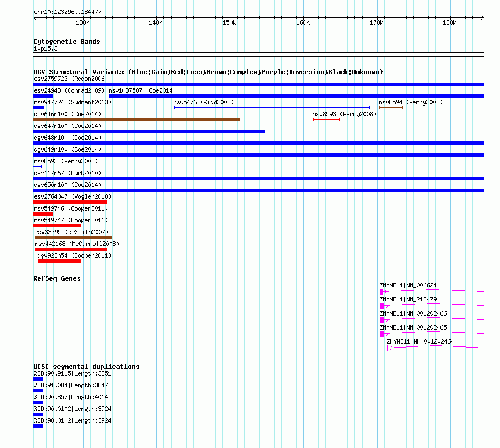The height and width of the screenshot is (448, 500).
Task: Click magenta start glyph of ZMYND11 NM_001202464
Action: point(388,348)
